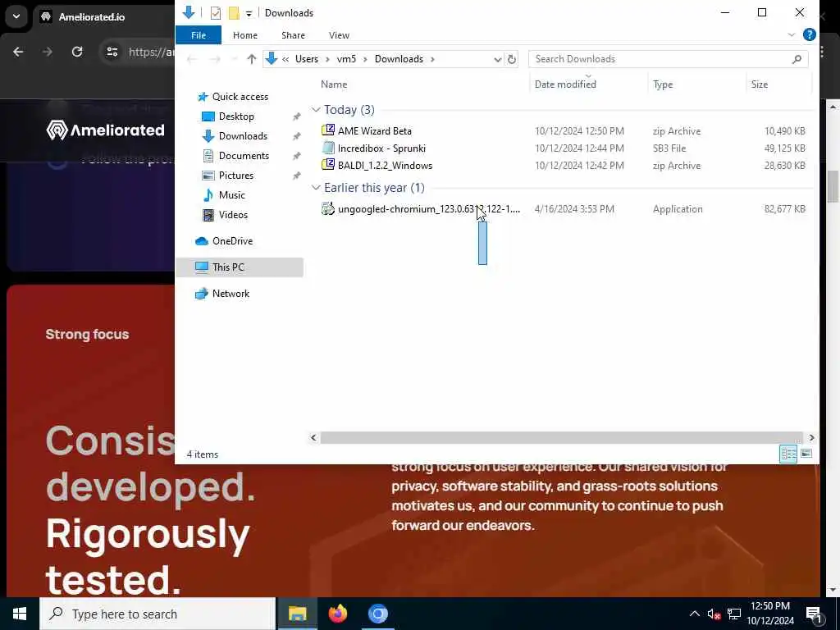Open Explorer help with the question mark

click(x=810, y=34)
